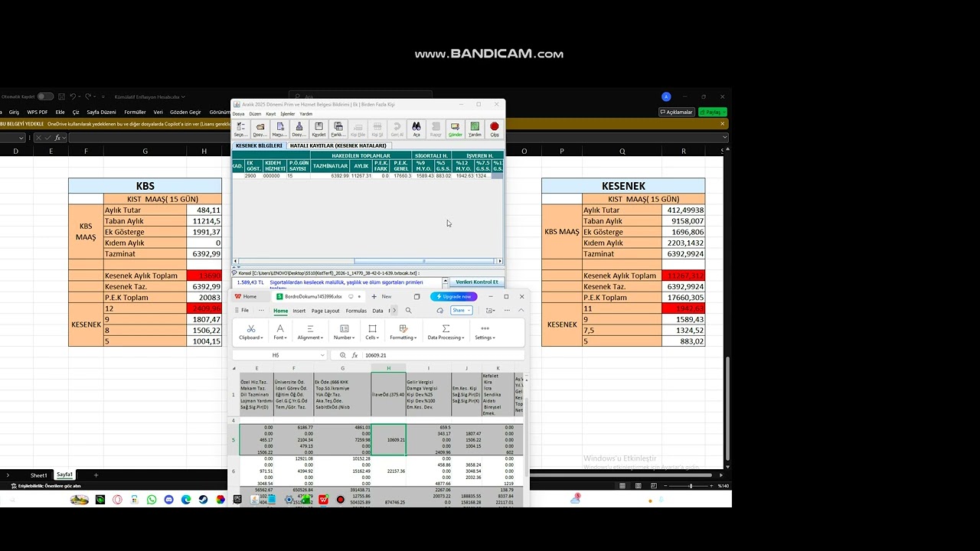The width and height of the screenshot is (980, 551).
Task: Expand the Number group in WPS
Action: click(x=344, y=332)
